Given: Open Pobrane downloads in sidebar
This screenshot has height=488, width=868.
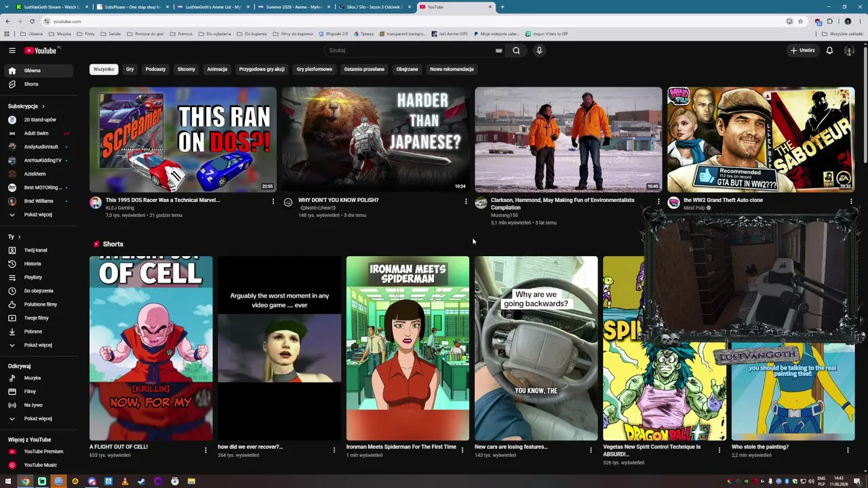Looking at the screenshot, I should coord(38,331).
